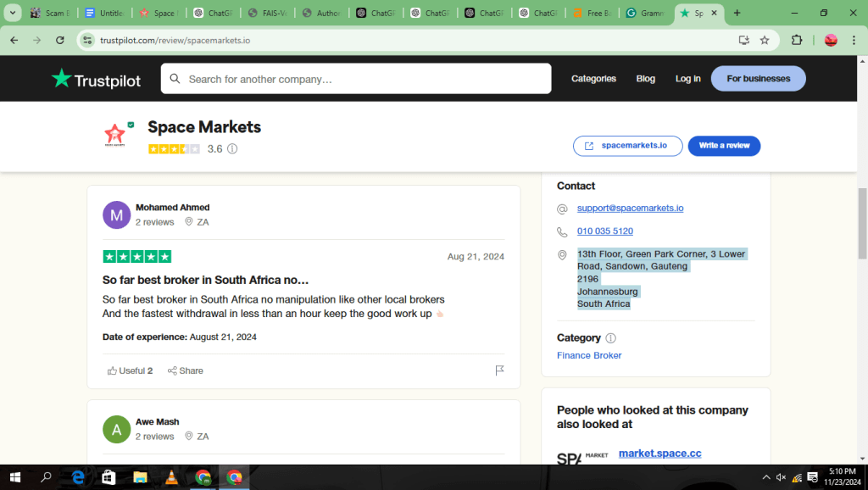
Task: Show hidden system tray icons
Action: click(x=766, y=477)
